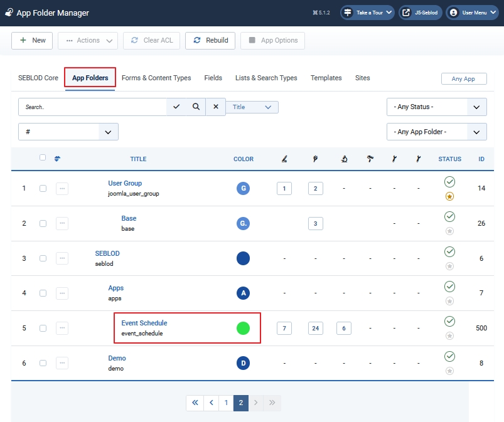Click the checkmark button beside search field
Screen dimensions: 504x422
[176, 107]
